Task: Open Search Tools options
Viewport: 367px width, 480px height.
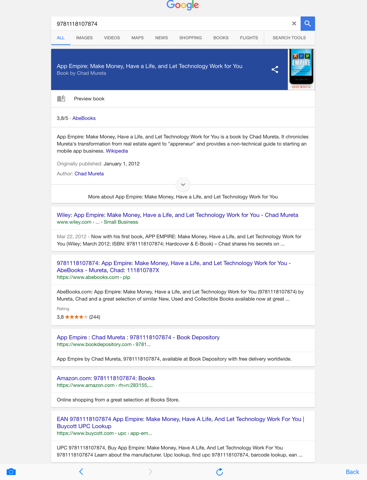Action: click(289, 38)
